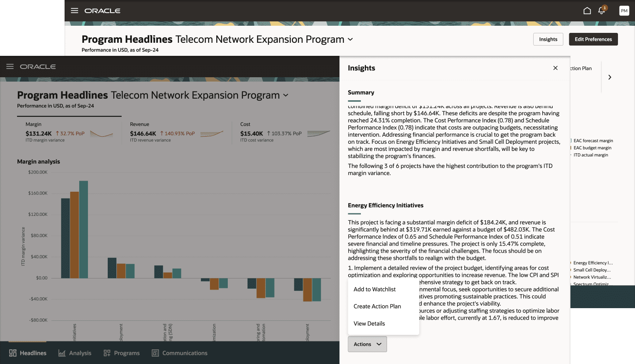This screenshot has width=635, height=364.
Task: Expand the collapsed right side panel
Action: coord(609,77)
